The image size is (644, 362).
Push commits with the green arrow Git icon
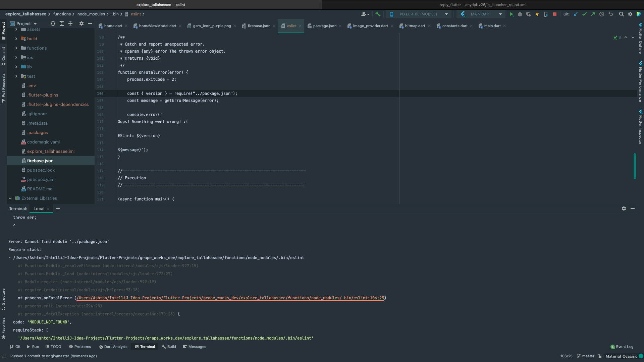593,14
